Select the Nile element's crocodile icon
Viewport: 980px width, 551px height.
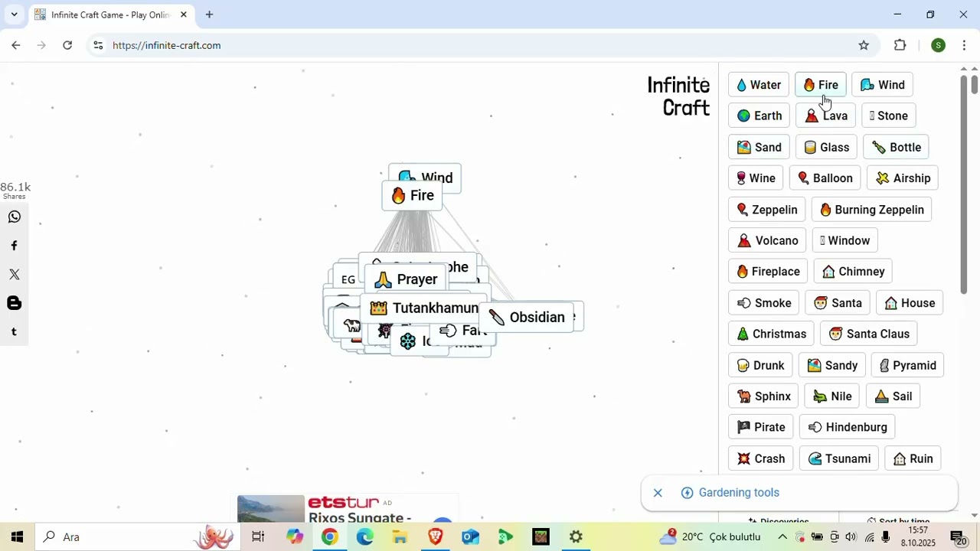click(x=820, y=396)
